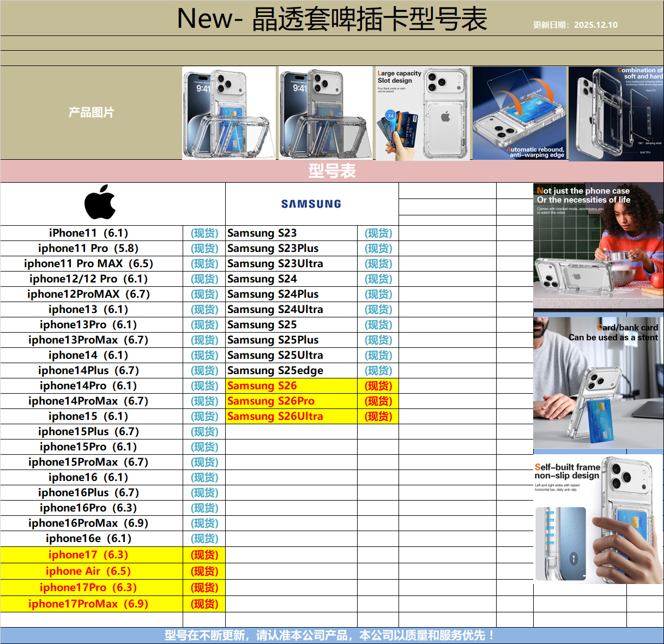Select the iphone14ProMax (6.7) cell
This screenshot has height=644, width=664.
92,401
